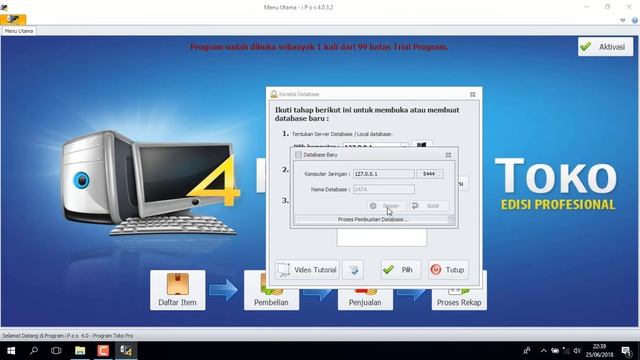Click the orange Camtasia taskbar icon
Image resolution: width=640 pixels, height=360 pixels.
[103, 351]
